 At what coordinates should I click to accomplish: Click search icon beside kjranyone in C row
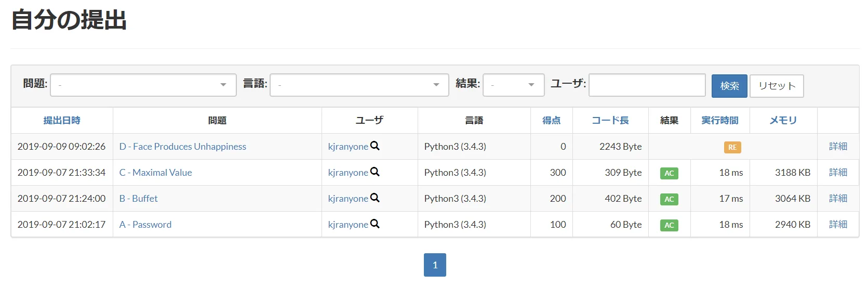tap(375, 172)
